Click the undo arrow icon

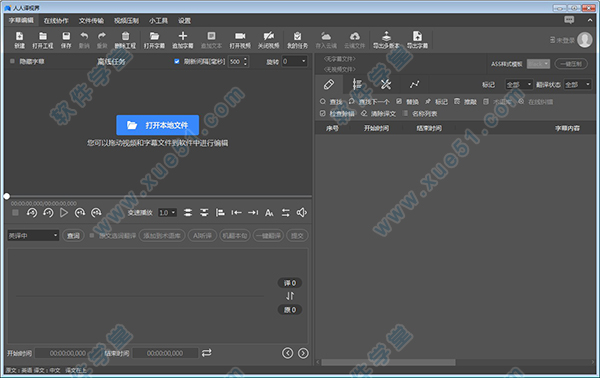pyautogui.click(x=84, y=36)
